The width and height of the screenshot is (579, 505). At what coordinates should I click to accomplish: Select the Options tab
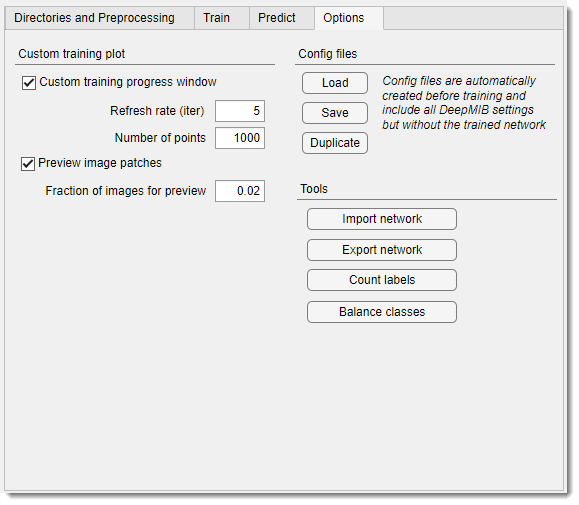coord(344,18)
